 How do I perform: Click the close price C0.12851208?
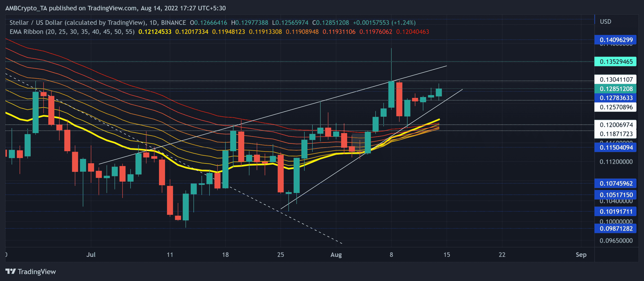[331, 23]
